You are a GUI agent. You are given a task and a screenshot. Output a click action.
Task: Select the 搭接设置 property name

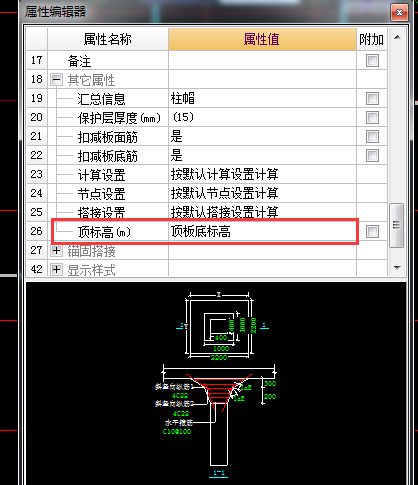pos(101,213)
